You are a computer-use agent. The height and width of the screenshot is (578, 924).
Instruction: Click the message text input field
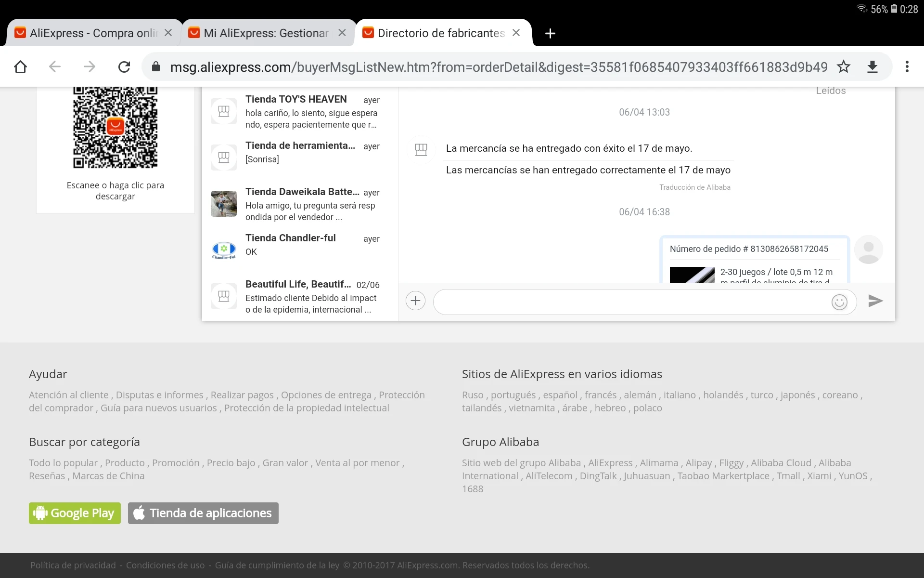630,302
